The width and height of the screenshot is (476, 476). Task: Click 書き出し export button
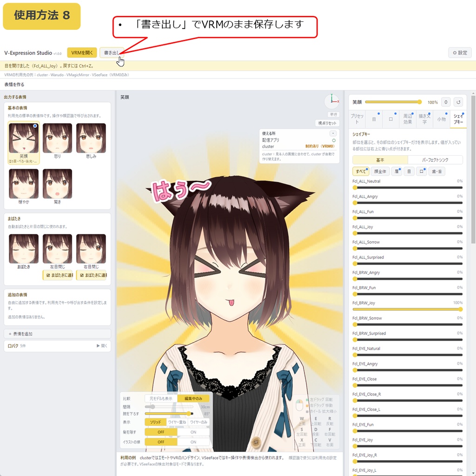point(112,53)
